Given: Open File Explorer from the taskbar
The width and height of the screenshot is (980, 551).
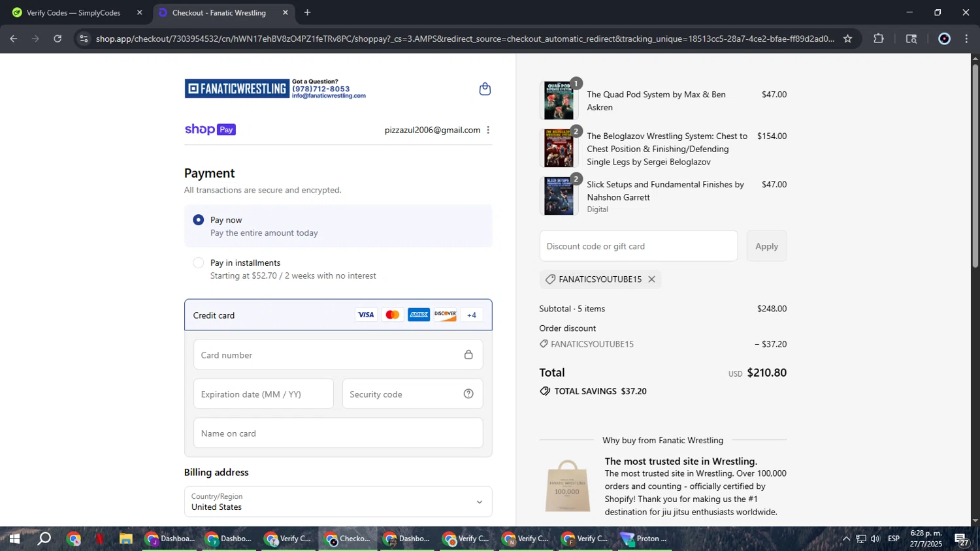Looking at the screenshot, I should point(125,539).
